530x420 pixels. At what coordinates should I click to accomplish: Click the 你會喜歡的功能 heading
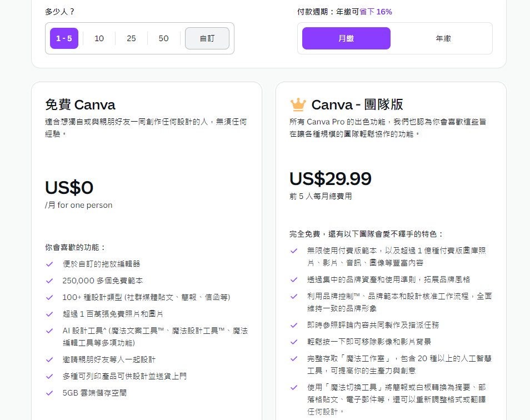click(x=74, y=247)
